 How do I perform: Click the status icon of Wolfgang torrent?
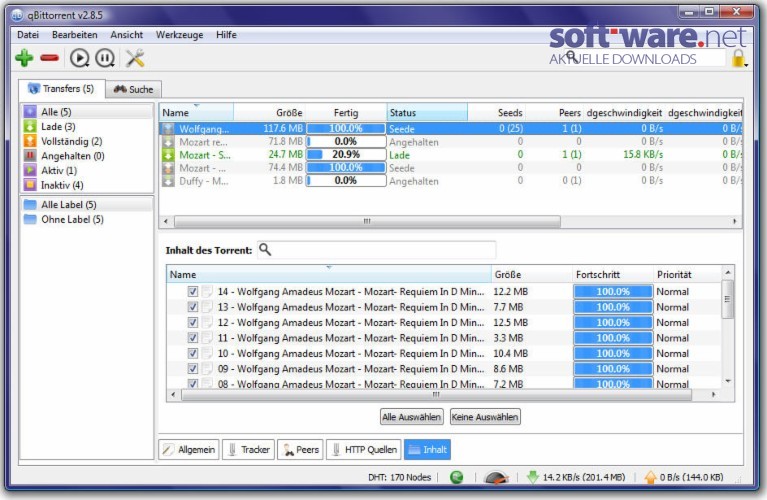(168, 129)
